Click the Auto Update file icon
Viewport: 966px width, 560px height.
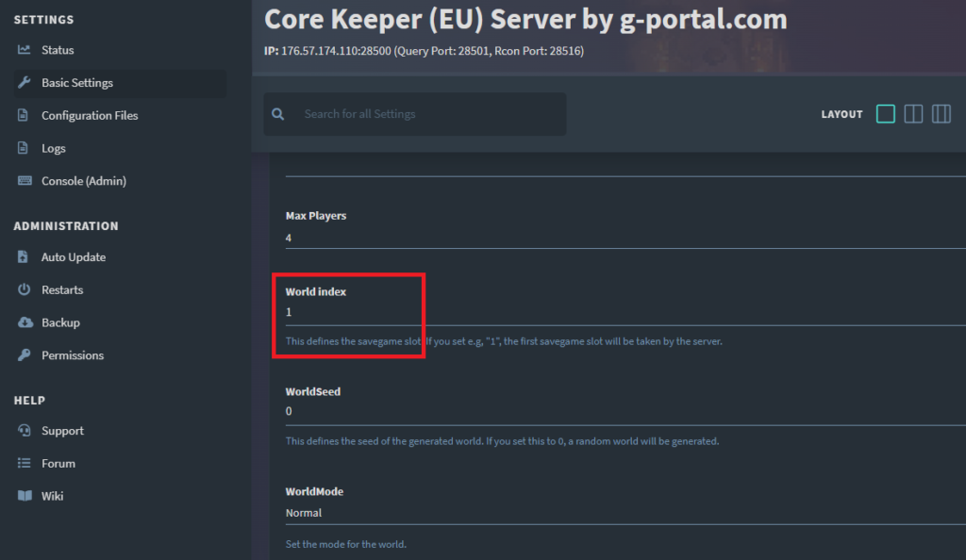click(x=23, y=256)
